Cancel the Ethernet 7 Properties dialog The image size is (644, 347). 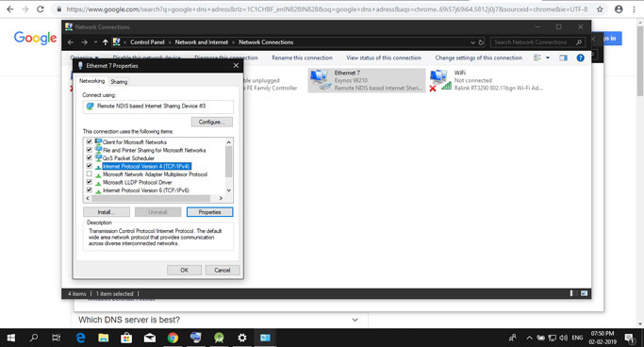pos(223,270)
